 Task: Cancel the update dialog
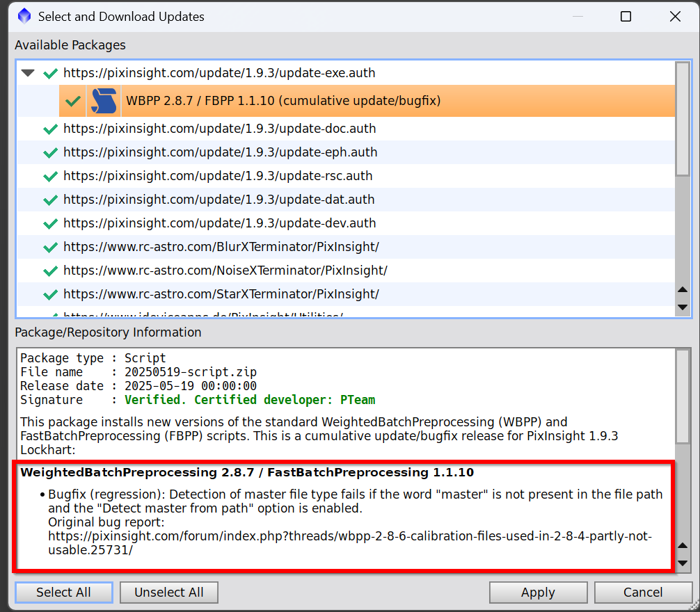[643, 593]
